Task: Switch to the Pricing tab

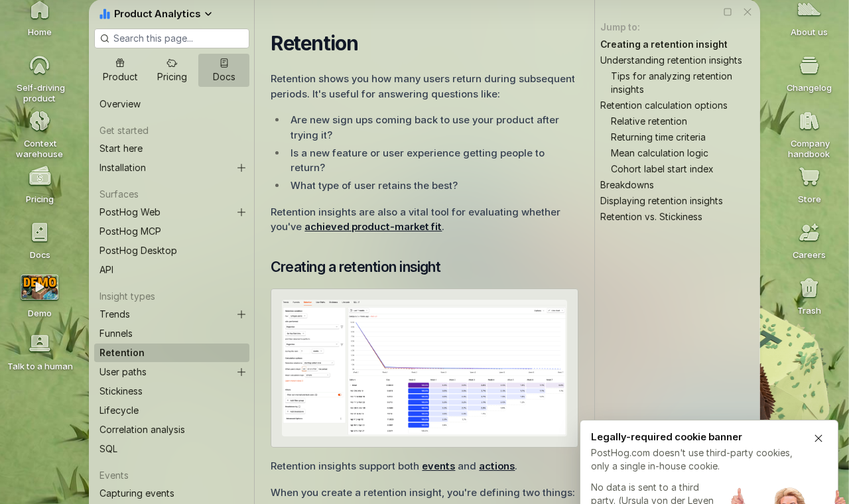Action: coord(172,70)
